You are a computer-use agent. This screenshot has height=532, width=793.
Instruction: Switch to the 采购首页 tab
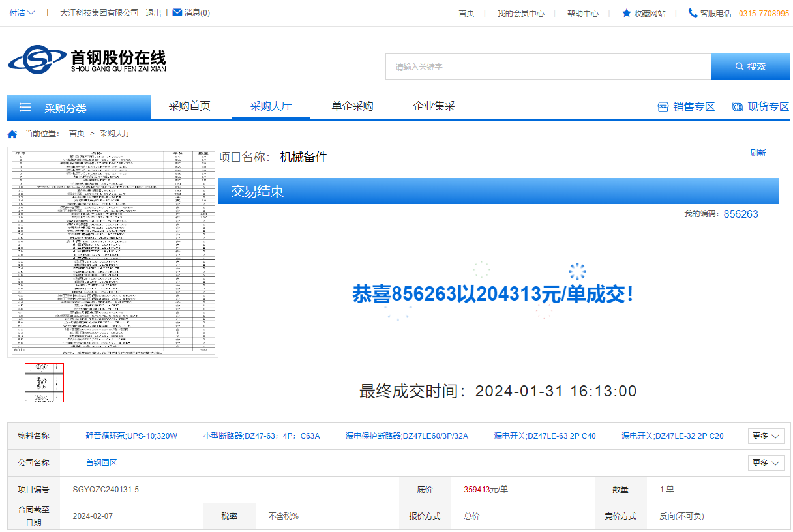pos(189,106)
